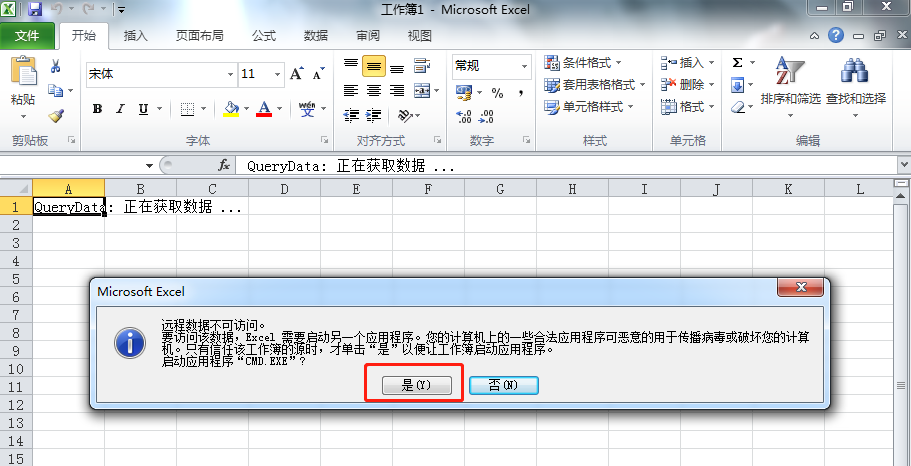This screenshot has width=911, height=466.
Task: Click the Clear eraser icon
Action: tap(737, 107)
